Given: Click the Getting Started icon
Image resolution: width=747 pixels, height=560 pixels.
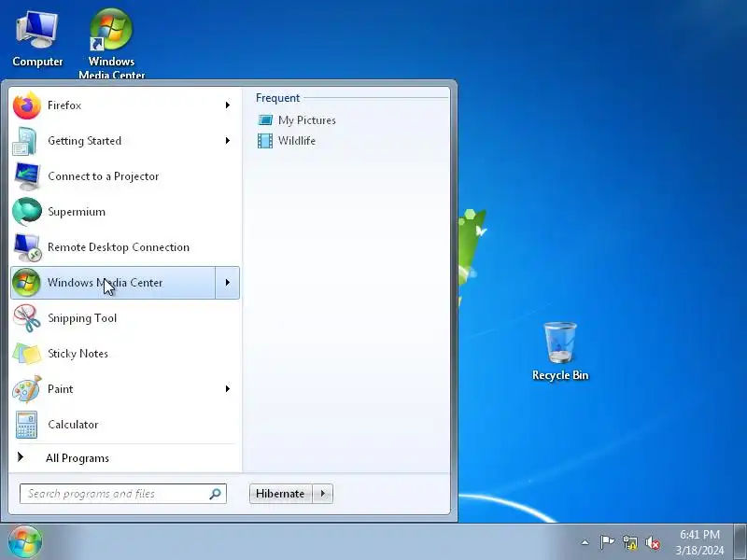Looking at the screenshot, I should (x=26, y=141).
